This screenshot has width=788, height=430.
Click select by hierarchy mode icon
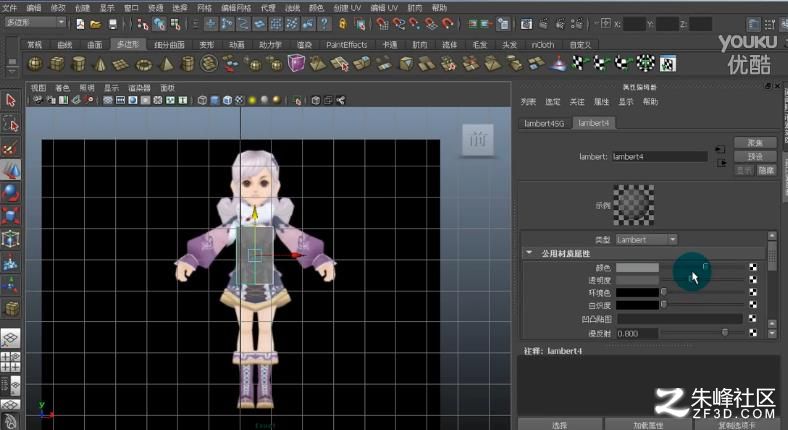coord(143,24)
